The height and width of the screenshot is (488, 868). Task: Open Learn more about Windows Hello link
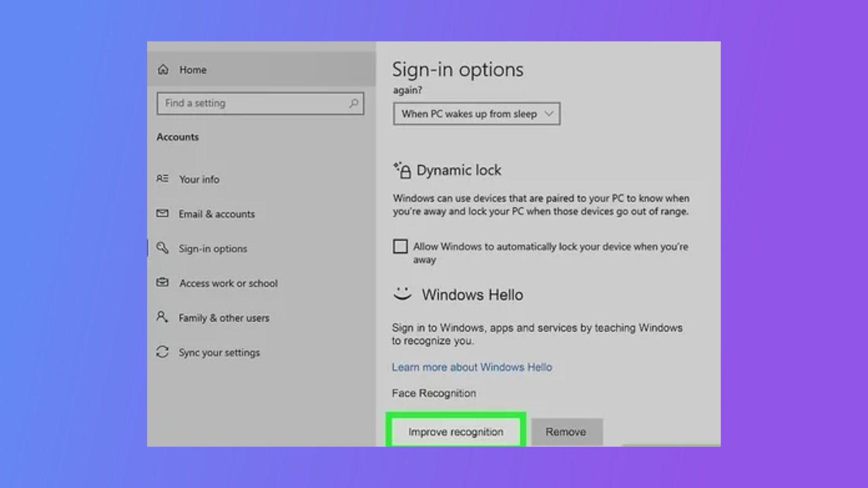(472, 367)
